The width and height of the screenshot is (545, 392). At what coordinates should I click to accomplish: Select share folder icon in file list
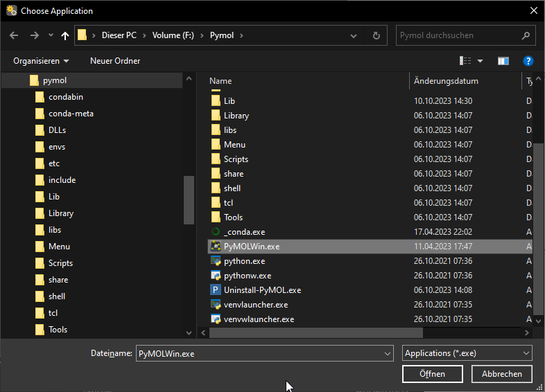pos(216,174)
